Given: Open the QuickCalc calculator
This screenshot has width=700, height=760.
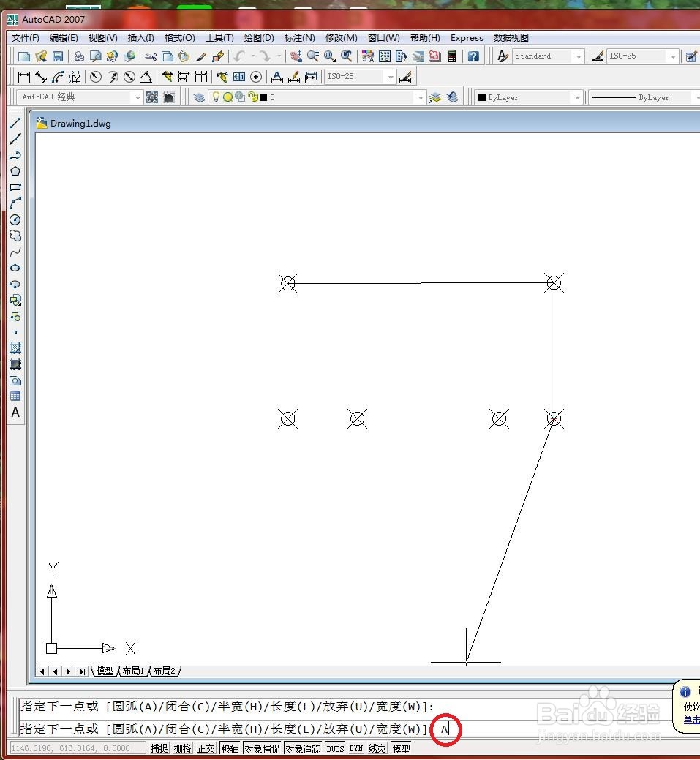Looking at the screenshot, I should (x=452, y=56).
